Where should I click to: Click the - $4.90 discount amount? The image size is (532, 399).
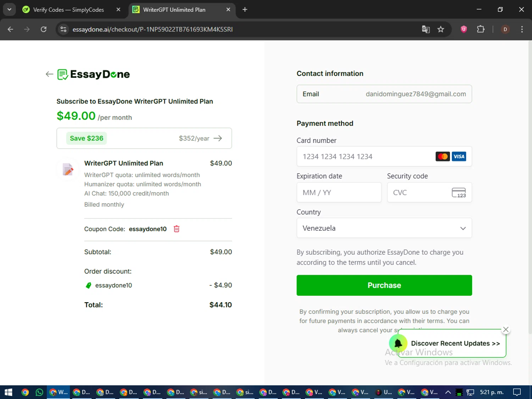(x=221, y=285)
